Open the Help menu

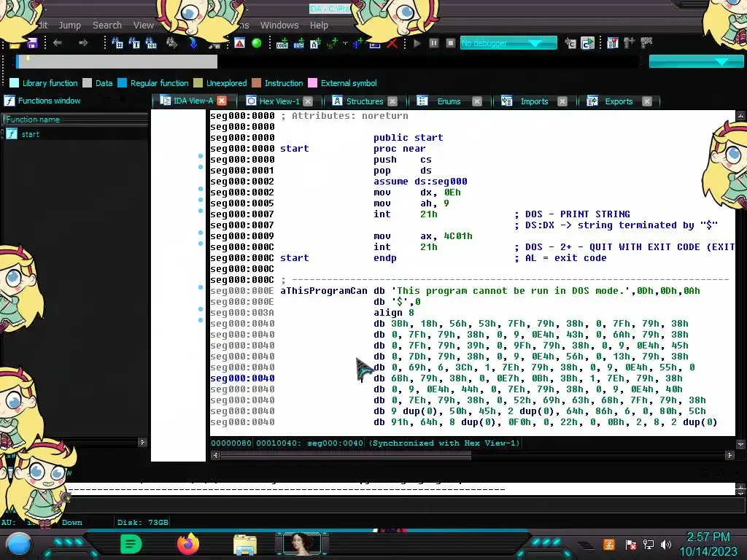319,26
